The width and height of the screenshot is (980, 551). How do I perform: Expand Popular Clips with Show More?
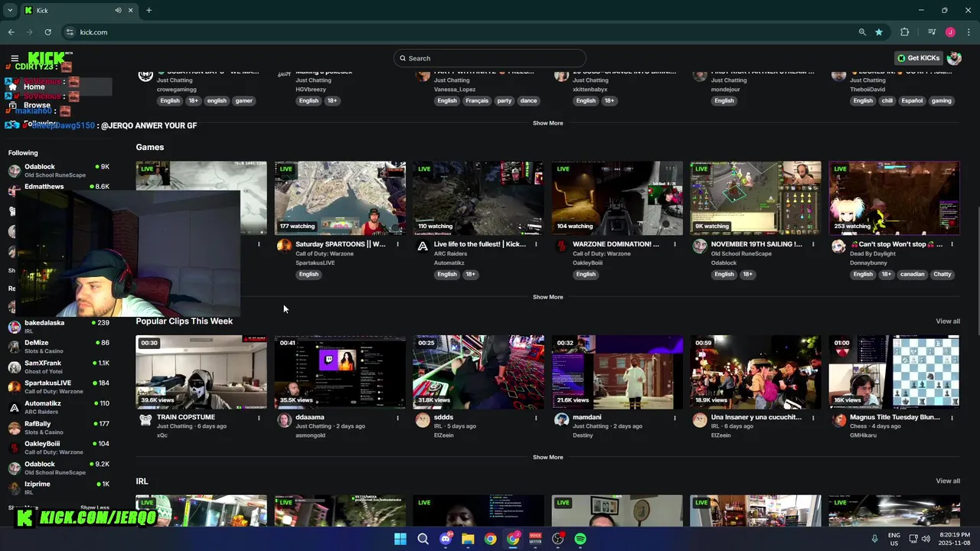[x=547, y=458]
